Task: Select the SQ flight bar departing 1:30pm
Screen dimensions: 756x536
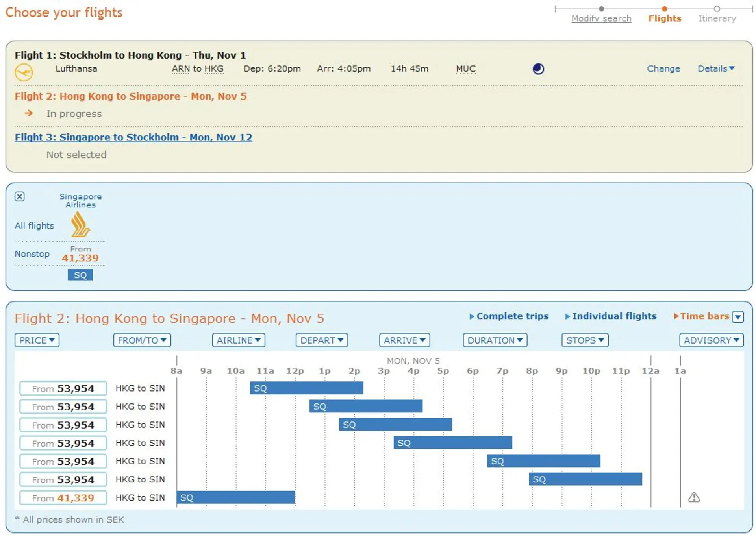Action: tap(395, 424)
